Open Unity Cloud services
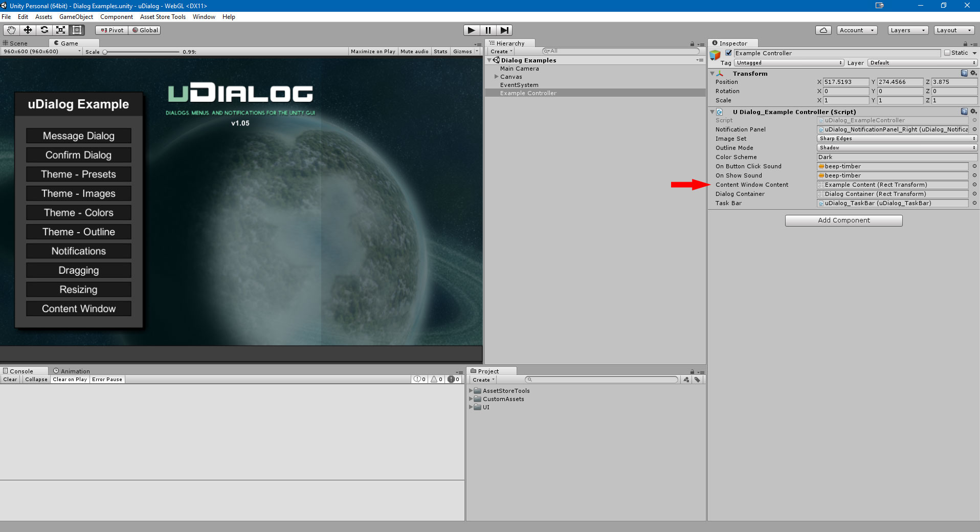Screen dimensions: 980x532 coord(823,30)
